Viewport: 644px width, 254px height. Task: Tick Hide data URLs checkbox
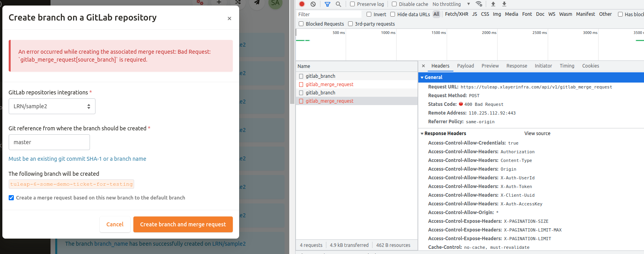[x=393, y=14]
